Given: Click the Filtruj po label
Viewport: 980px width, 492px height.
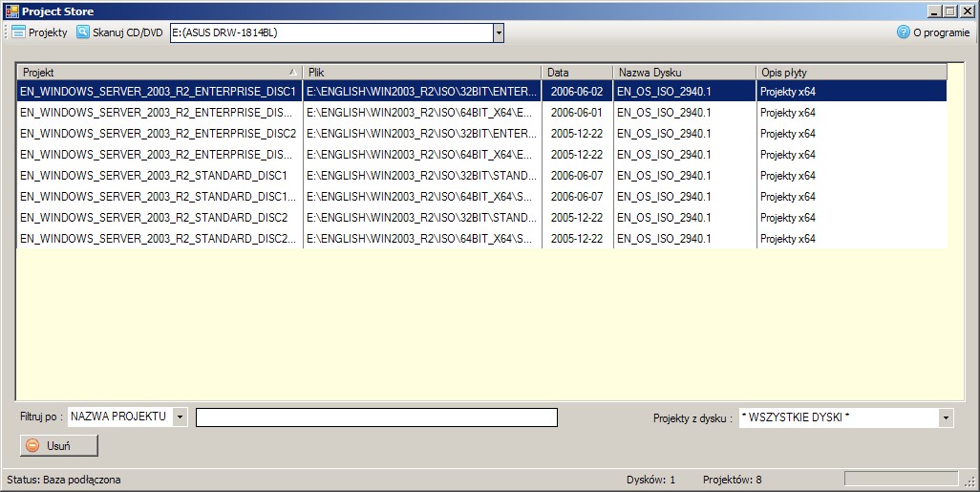Looking at the screenshot, I should 41,417.
